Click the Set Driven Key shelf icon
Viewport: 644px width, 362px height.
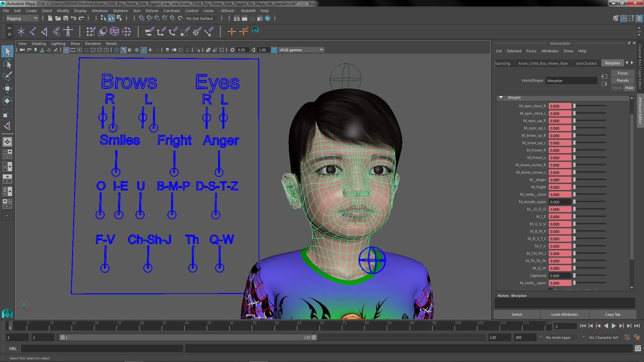click(244, 32)
